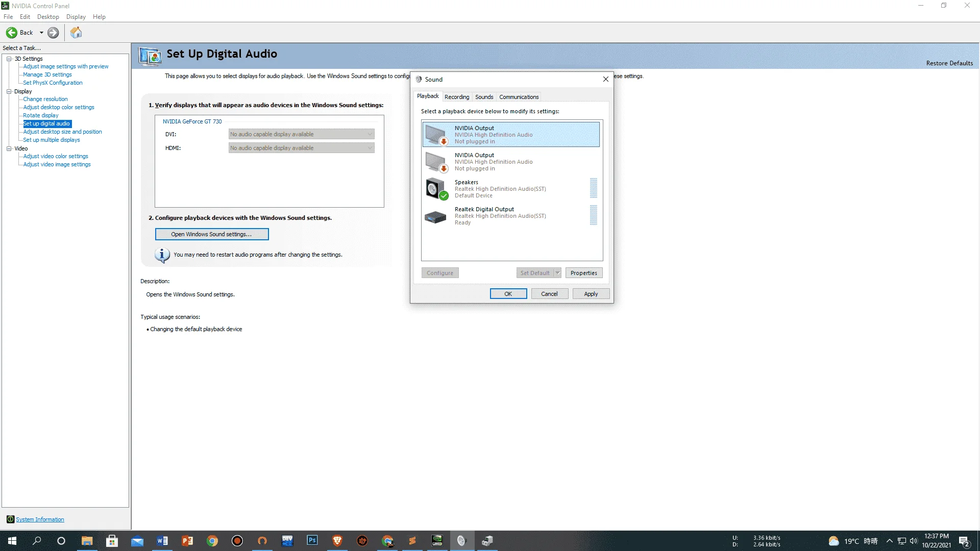Open Manage 3D settings task
Screen dimensions: 980x551
coord(47,74)
